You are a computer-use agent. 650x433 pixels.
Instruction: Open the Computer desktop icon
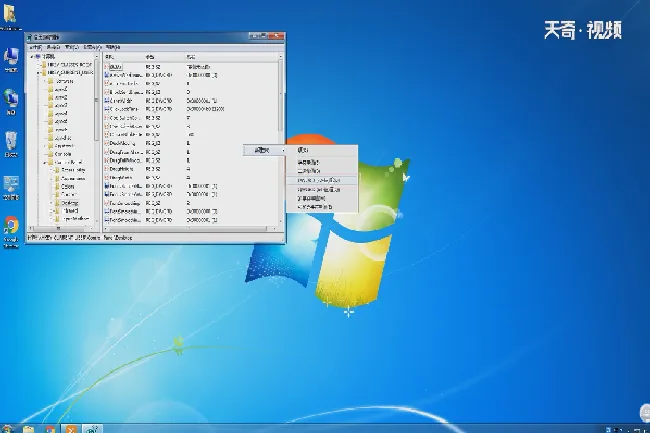point(11,60)
